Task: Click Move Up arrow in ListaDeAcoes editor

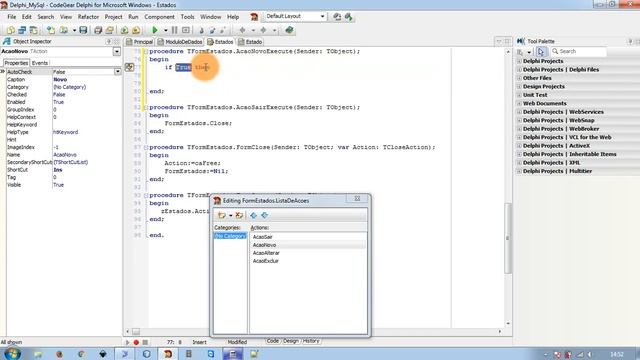Action: (x=253, y=215)
